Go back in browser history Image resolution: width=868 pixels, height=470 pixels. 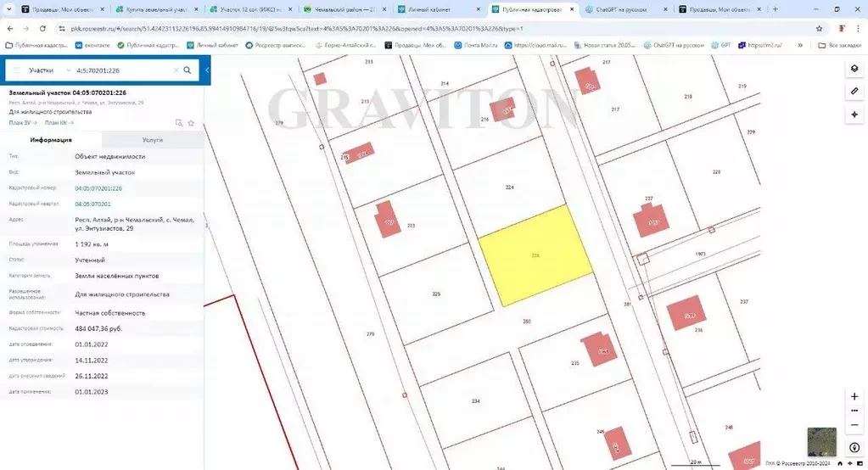pyautogui.click(x=10, y=28)
